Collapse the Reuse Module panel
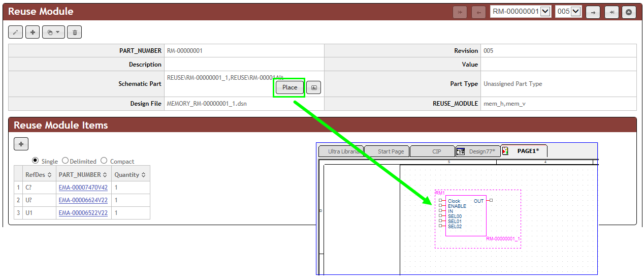Viewport: 644px width, 279px height. click(629, 12)
